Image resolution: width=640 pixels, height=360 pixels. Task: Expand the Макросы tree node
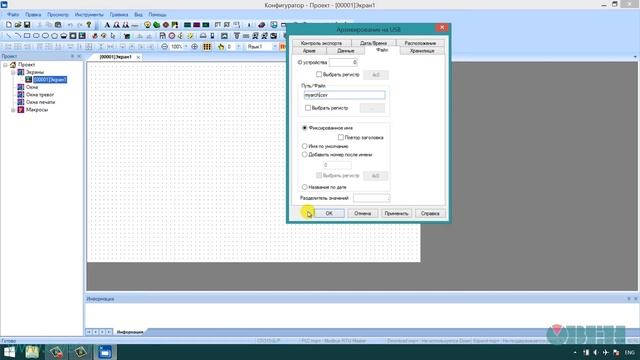click(13, 110)
